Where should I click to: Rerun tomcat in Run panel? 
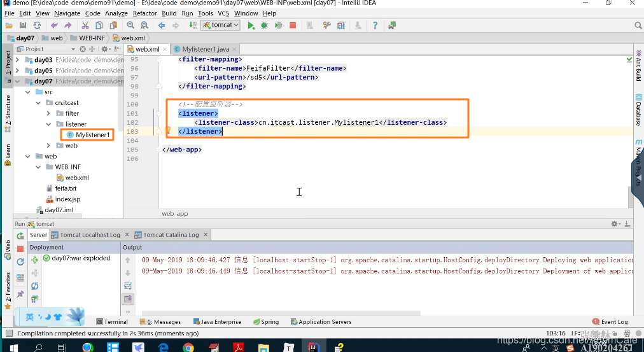coord(20,236)
